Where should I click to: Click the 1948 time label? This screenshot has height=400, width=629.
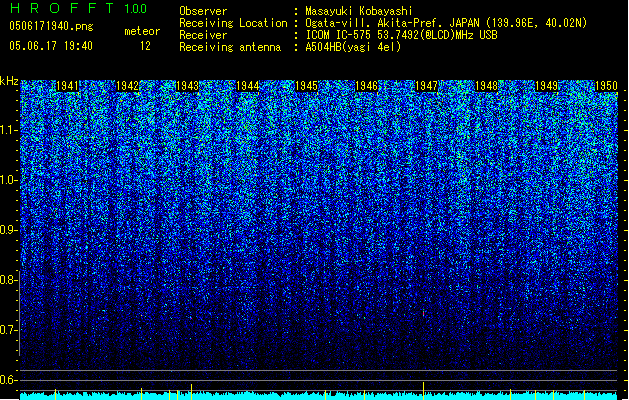tap(486, 86)
